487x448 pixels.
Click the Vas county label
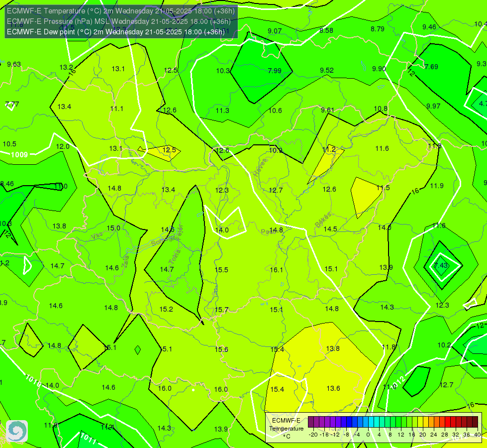click(97, 236)
